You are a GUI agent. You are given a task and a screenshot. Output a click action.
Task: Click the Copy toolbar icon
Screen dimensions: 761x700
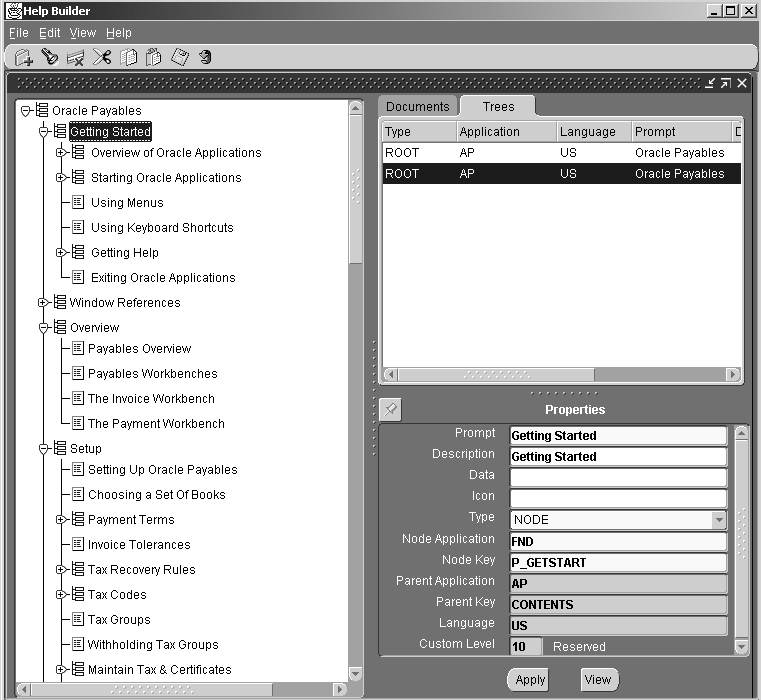129,57
